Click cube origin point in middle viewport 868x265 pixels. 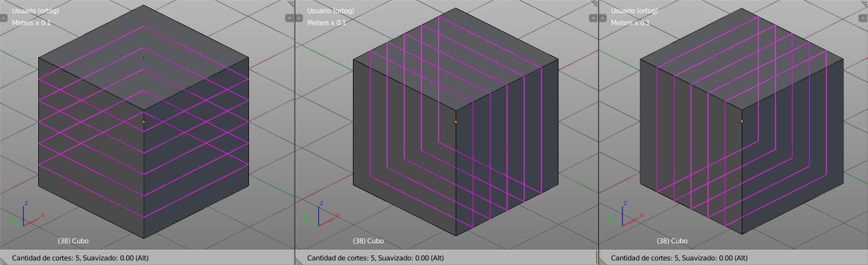click(x=456, y=122)
